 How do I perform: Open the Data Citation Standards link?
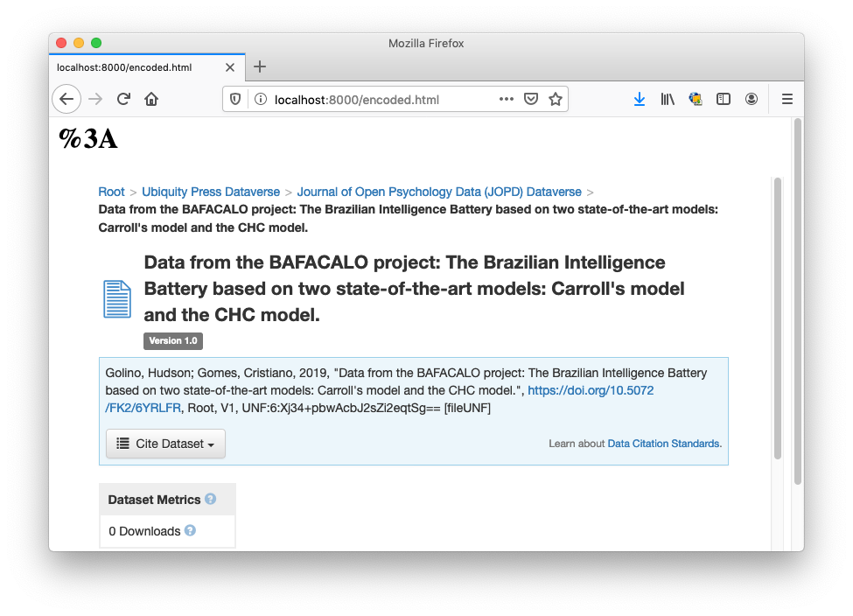664,444
